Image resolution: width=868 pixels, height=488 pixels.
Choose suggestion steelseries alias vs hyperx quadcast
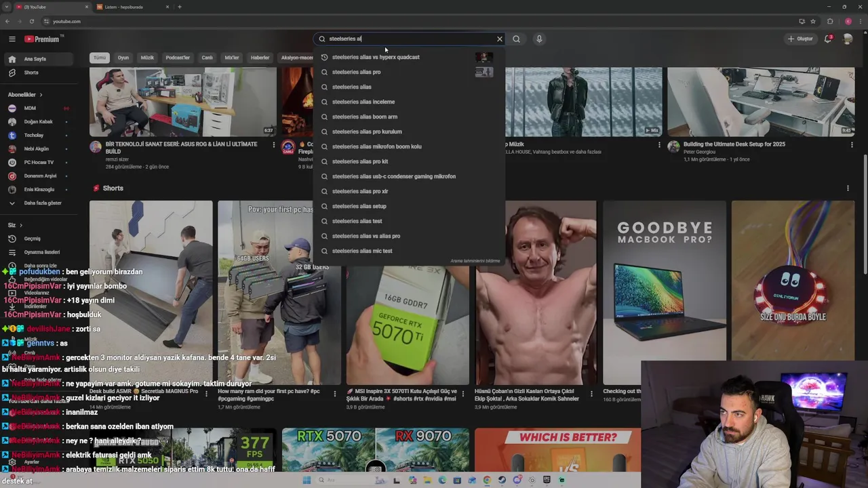pos(409,57)
